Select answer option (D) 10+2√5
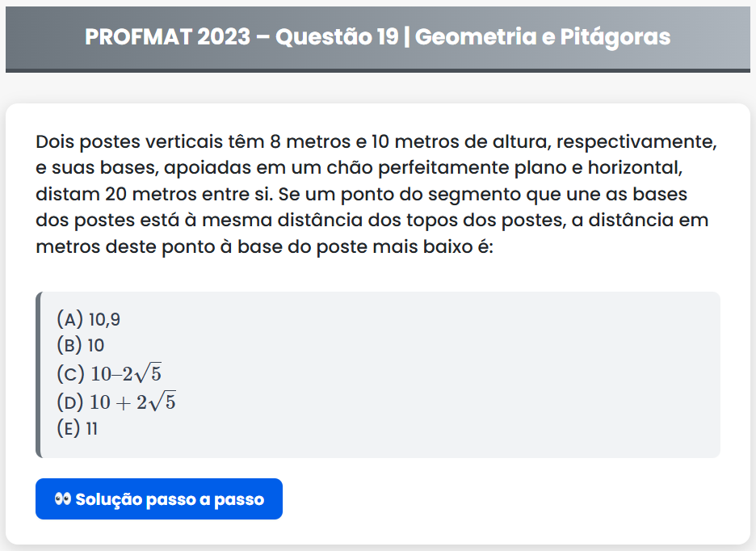The width and height of the screenshot is (756, 551). 116,401
